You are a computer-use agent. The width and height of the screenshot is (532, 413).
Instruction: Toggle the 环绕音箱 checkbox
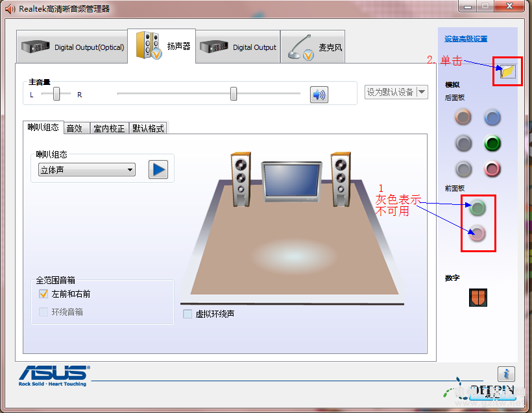tap(43, 312)
